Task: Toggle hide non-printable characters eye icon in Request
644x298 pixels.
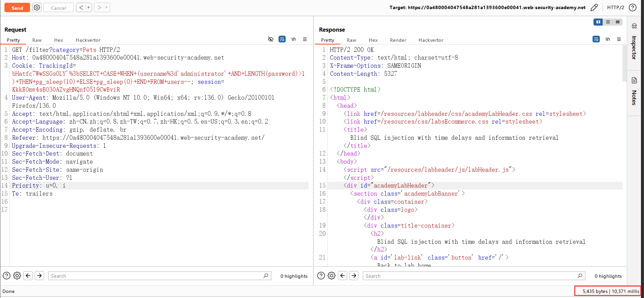Action: pos(270,39)
